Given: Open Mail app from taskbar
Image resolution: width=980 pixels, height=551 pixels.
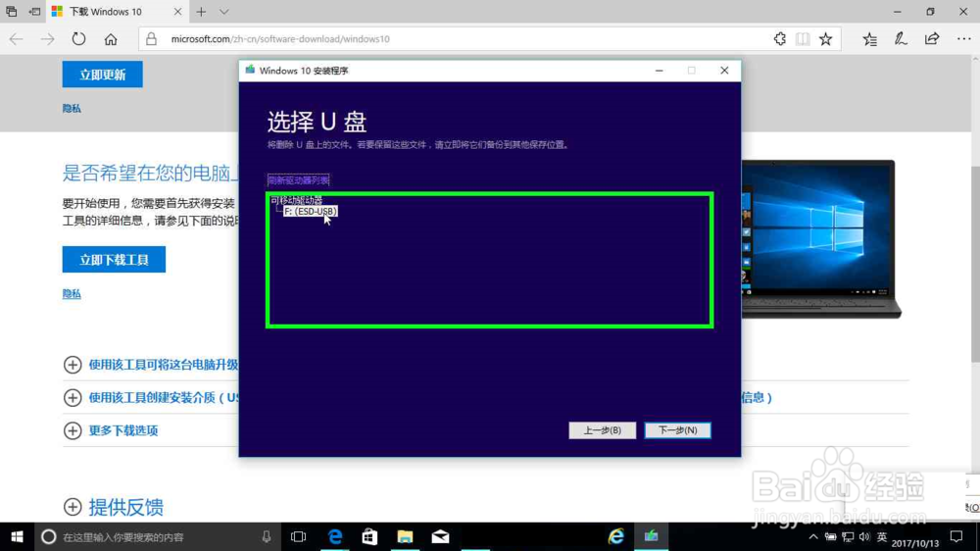Looking at the screenshot, I should (440, 536).
